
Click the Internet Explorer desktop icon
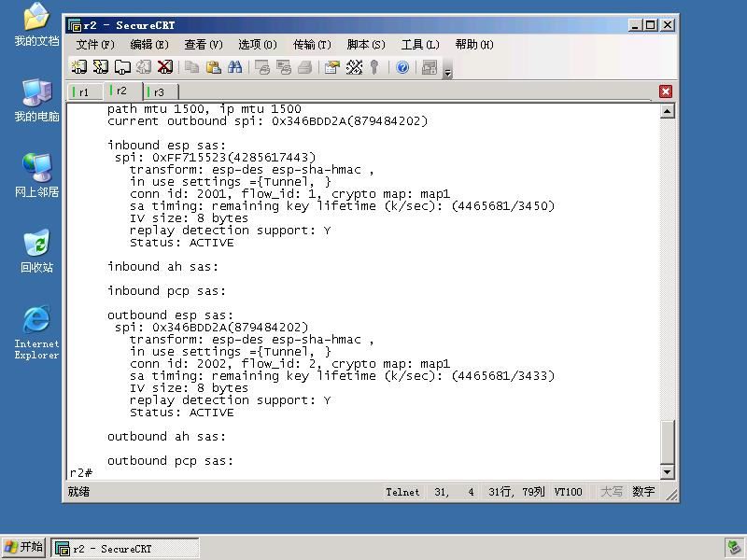(x=36, y=332)
